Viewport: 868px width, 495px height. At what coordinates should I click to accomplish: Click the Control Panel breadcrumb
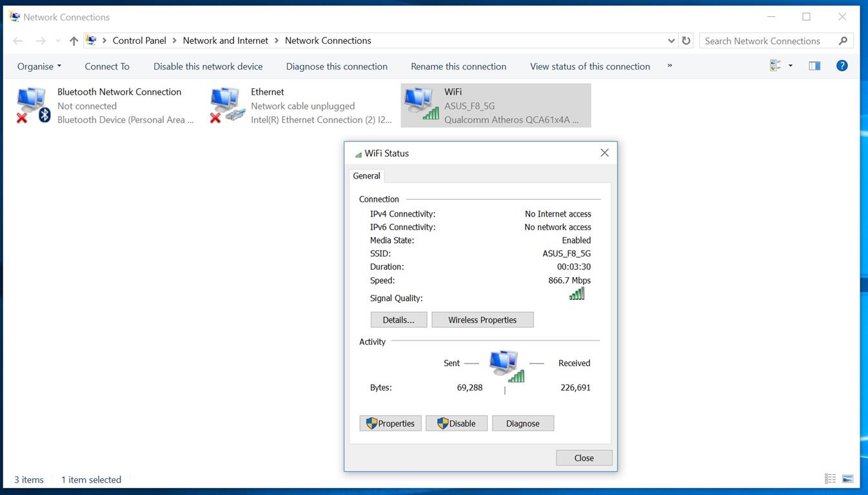[139, 41]
